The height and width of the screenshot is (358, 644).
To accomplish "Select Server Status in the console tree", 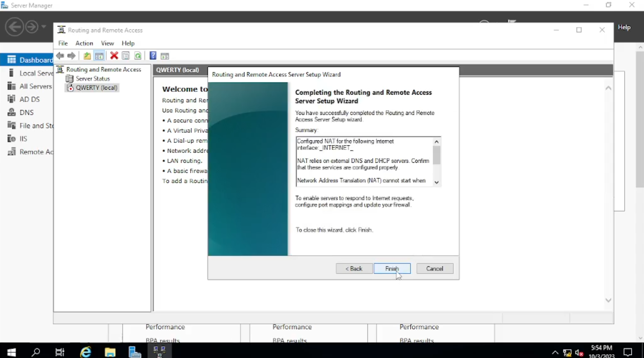I will pyautogui.click(x=92, y=79).
